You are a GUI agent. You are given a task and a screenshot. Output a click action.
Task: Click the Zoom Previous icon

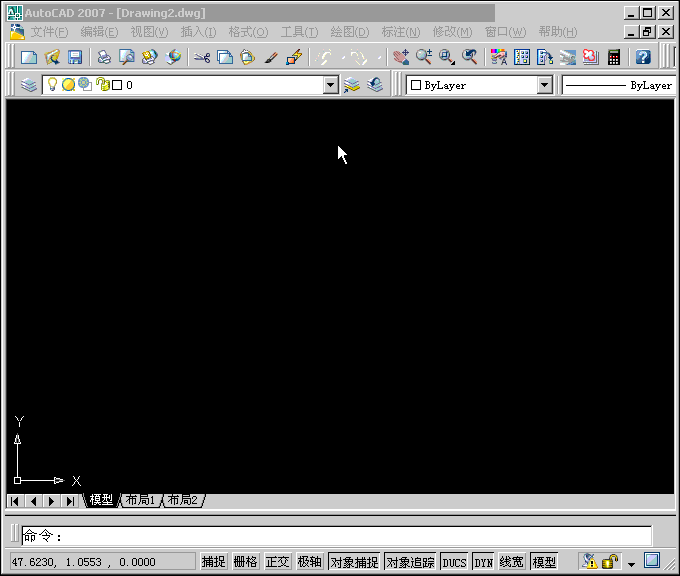470,57
